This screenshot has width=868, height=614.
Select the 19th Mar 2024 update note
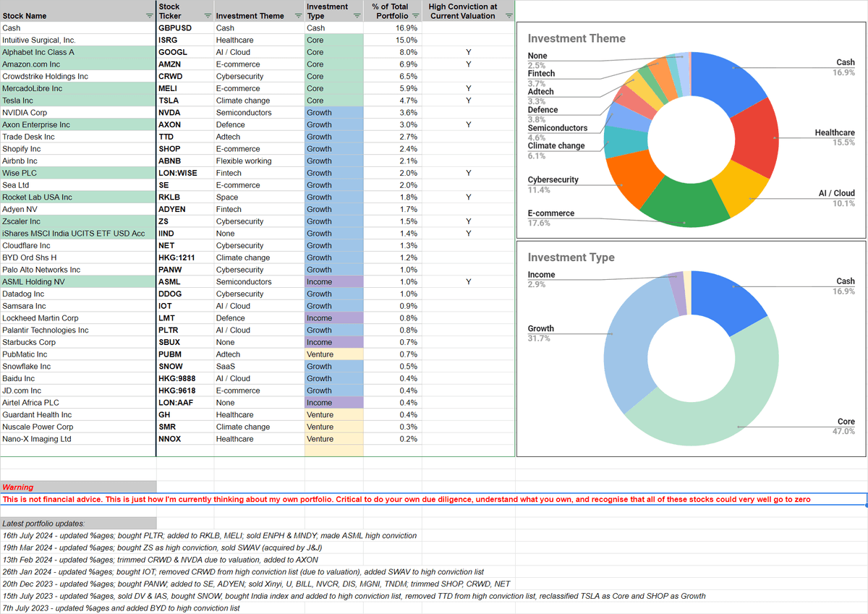(162, 547)
